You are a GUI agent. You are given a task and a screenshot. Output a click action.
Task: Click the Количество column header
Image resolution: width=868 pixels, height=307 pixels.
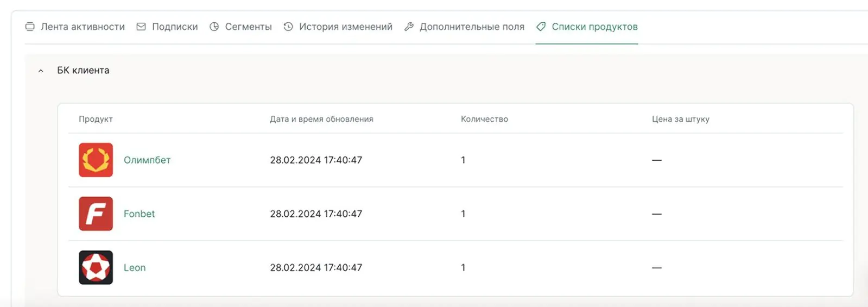coord(484,119)
